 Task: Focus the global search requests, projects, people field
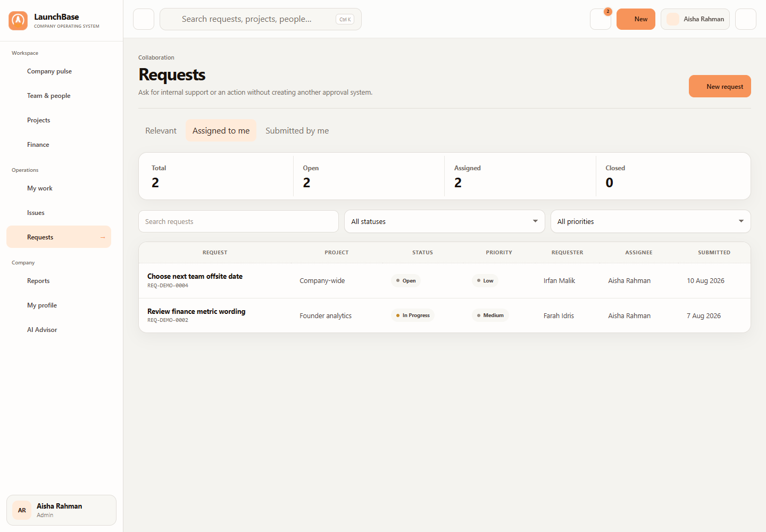pyautogui.click(x=261, y=19)
